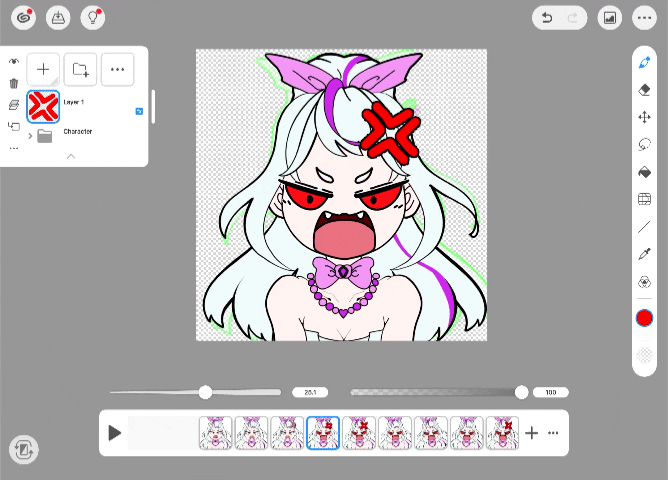Select the ninth frame thumbnail
Screen dimensions: 668x480
coord(502,433)
